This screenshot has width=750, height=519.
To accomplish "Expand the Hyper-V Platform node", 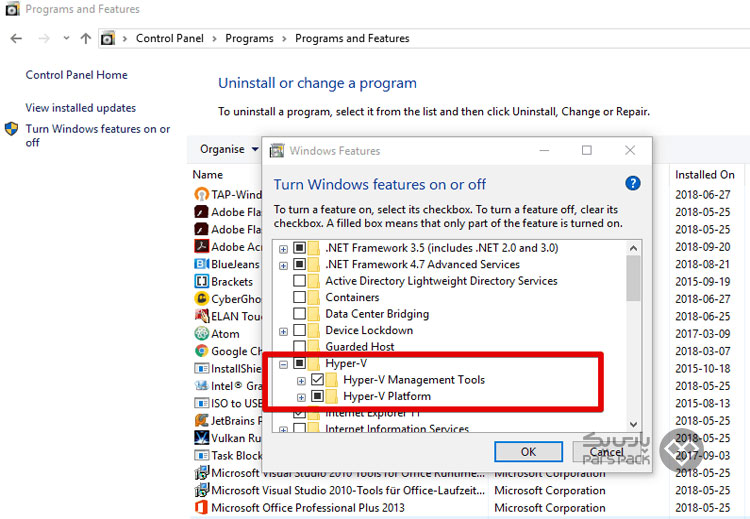I will tap(301, 398).
